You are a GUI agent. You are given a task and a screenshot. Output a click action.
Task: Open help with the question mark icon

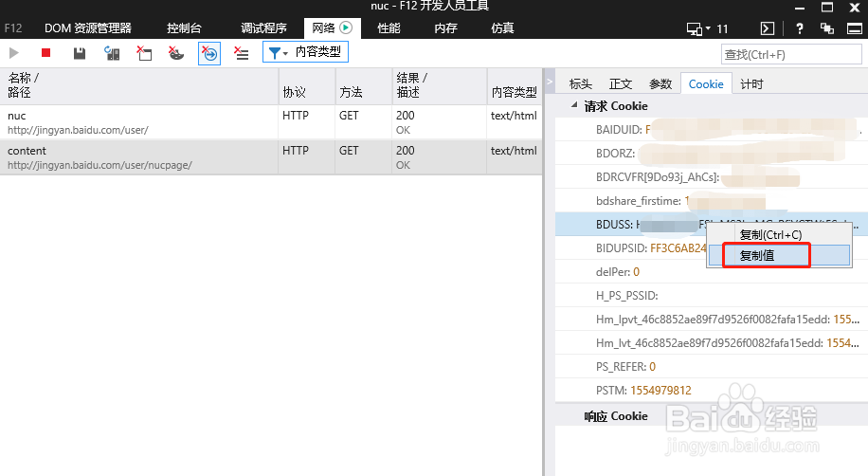(x=800, y=28)
